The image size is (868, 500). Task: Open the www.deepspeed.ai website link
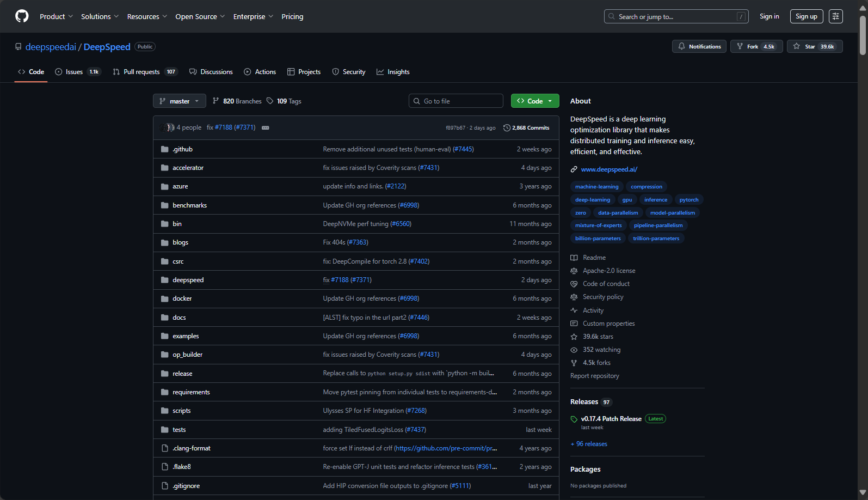click(609, 169)
